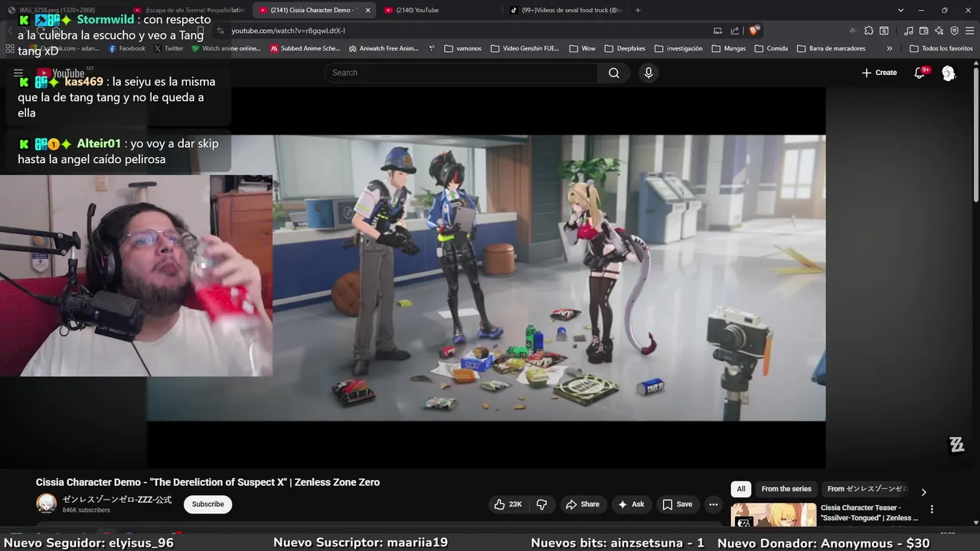Start voice search with the microphone icon
The height and width of the screenshot is (551, 980).
pos(648,73)
